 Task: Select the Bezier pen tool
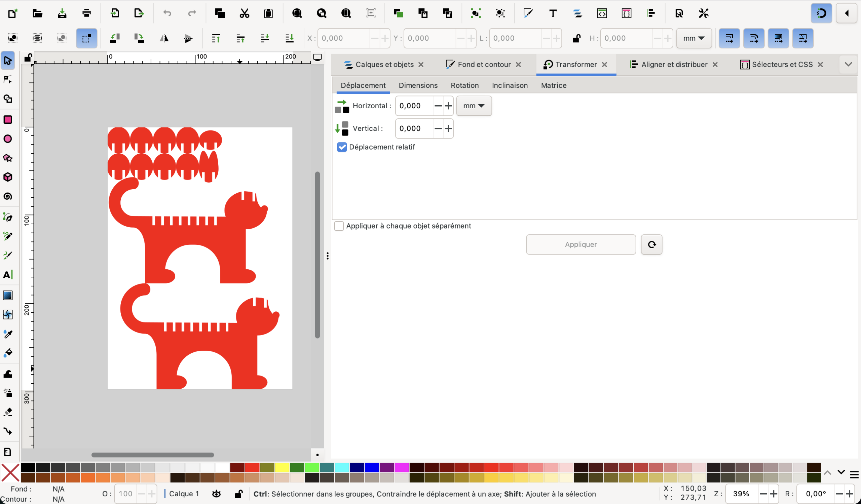[x=7, y=217]
